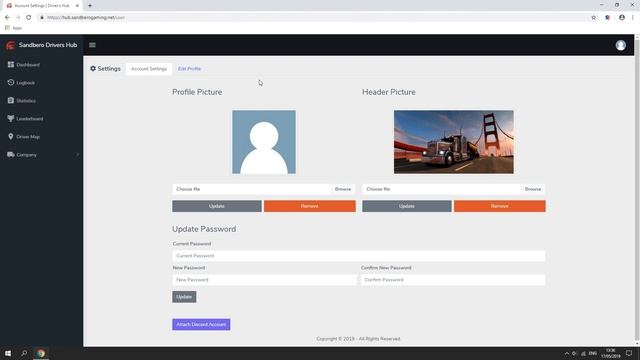Switch to the Edit Profile tab
This screenshot has width=640, height=360.
pyautogui.click(x=189, y=69)
